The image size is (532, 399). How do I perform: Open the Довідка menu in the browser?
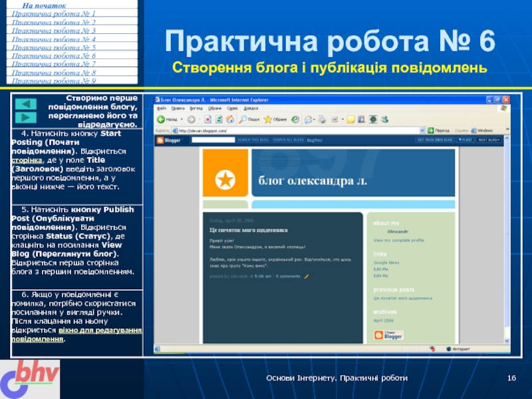(251, 108)
